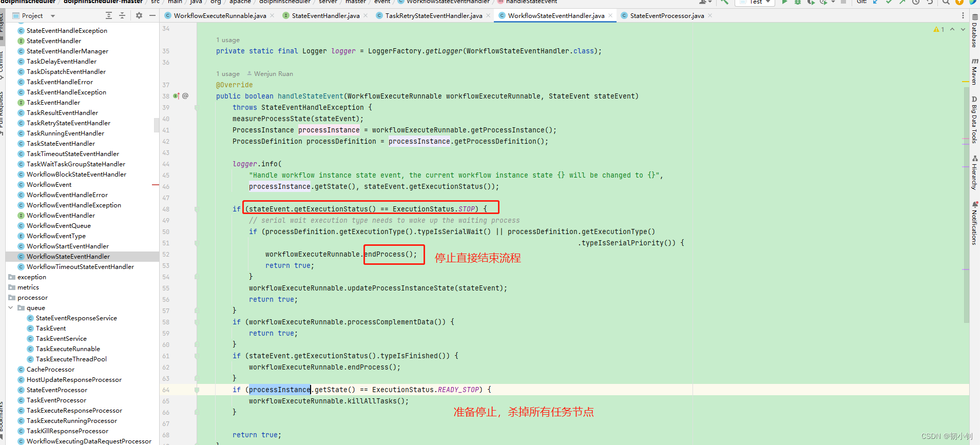Image resolution: width=980 pixels, height=445 pixels.
Task: Close the WorkflowExecuteRunnable.java tab
Action: pyautogui.click(x=272, y=16)
